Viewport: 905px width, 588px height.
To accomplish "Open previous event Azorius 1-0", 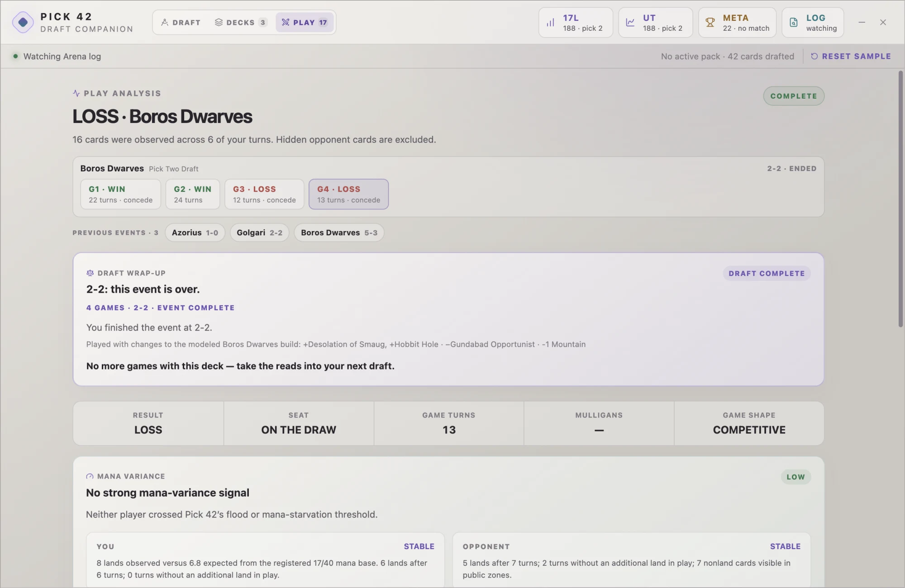I will [x=195, y=232].
